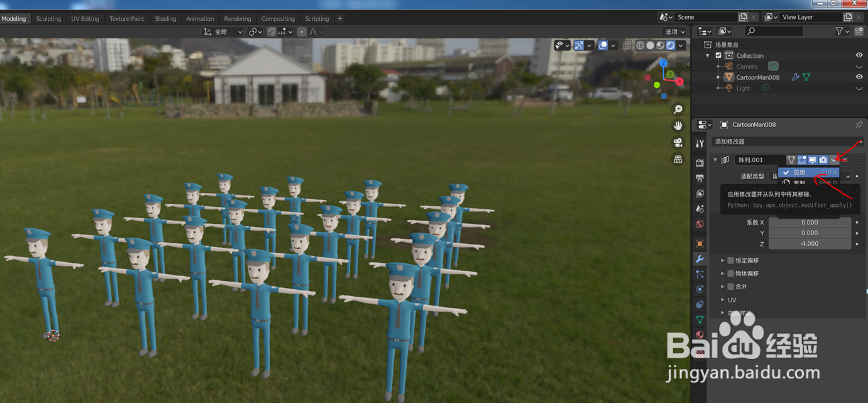Hide Collection with its eye icon
The image size is (868, 403).
pos(859,55)
